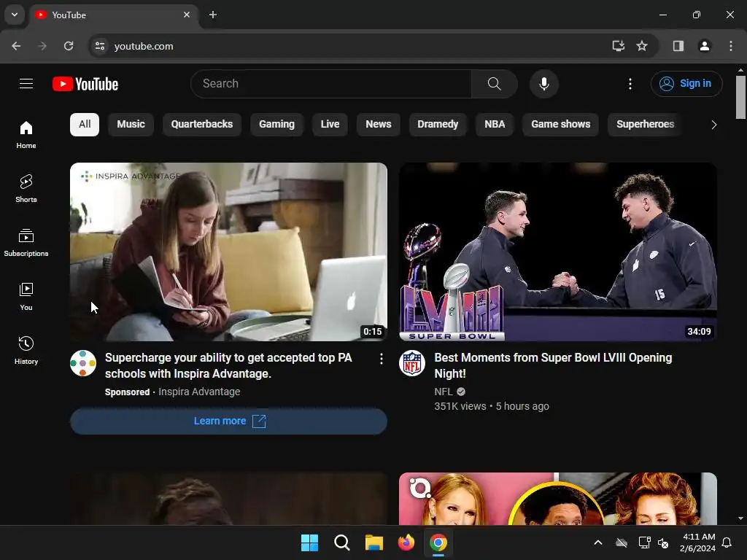Open the Windows notification bell
Image resolution: width=747 pixels, height=560 pixels.
(727, 542)
